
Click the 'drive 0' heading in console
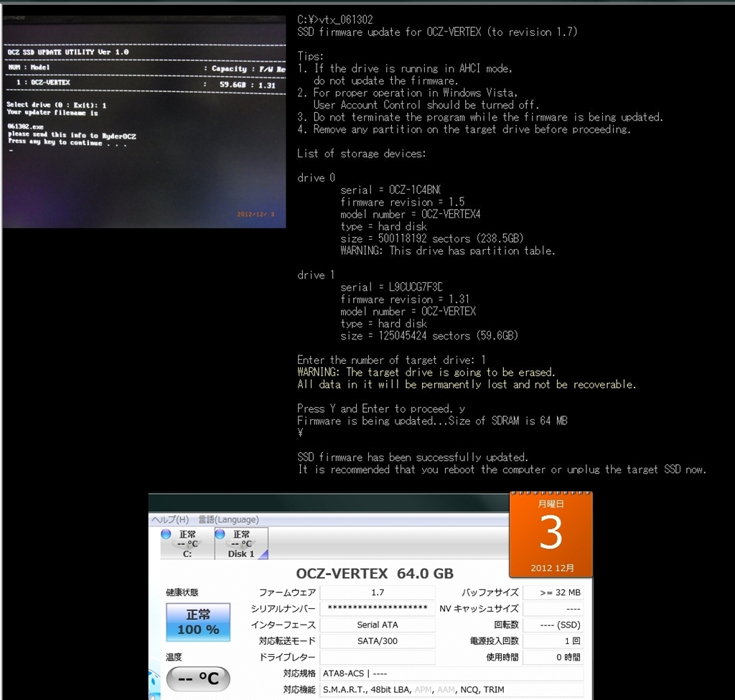(x=317, y=178)
